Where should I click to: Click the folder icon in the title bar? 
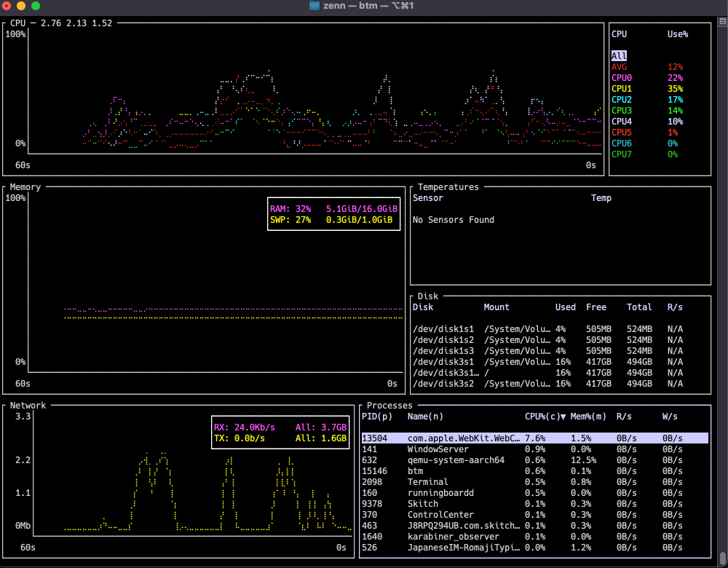coord(314,6)
